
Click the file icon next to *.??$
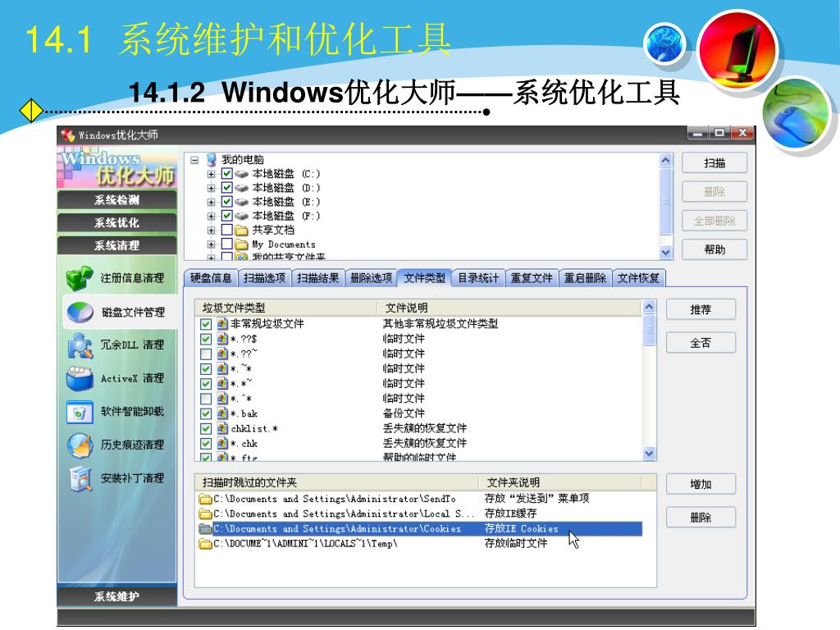tap(222, 339)
